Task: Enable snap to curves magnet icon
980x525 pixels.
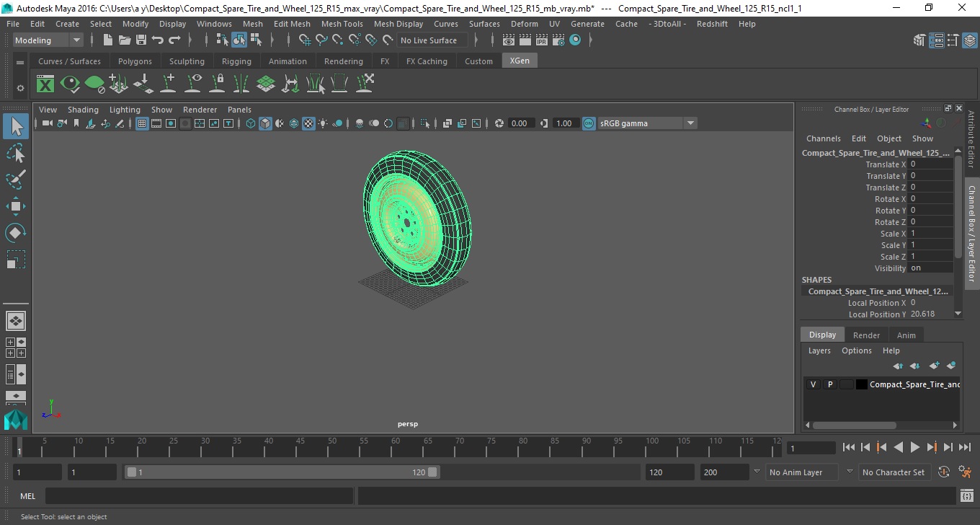Action: point(321,40)
